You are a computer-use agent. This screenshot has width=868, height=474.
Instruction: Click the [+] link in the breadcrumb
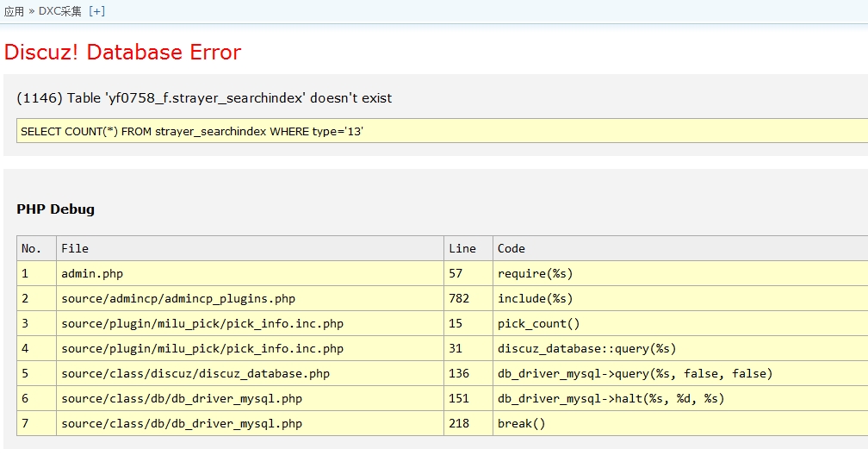tap(96, 11)
